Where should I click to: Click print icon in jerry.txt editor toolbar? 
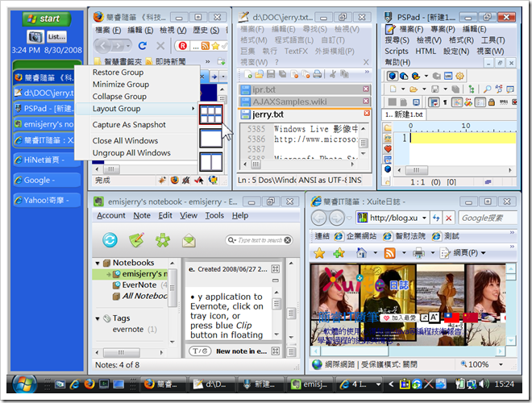click(x=317, y=74)
